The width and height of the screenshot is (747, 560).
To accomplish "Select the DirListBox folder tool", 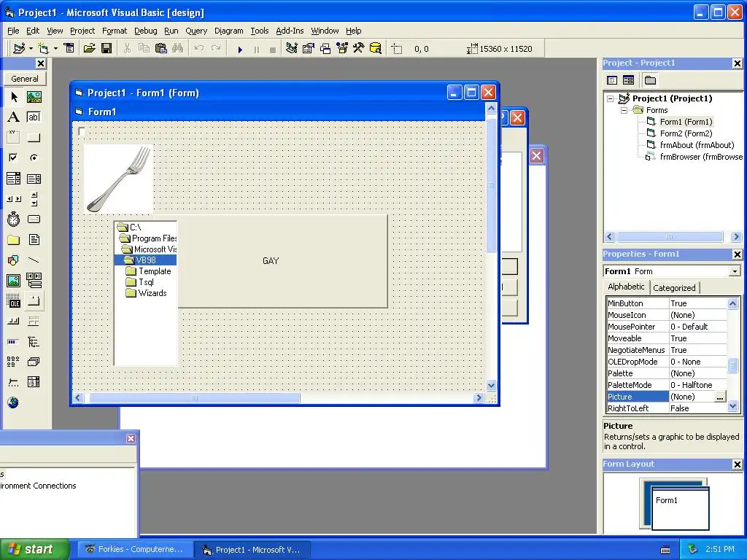I will [x=14, y=239].
